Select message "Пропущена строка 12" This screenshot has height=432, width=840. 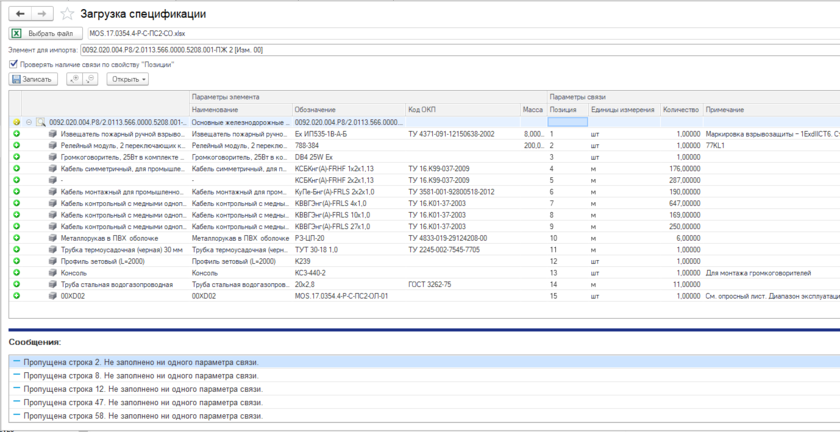click(x=141, y=388)
